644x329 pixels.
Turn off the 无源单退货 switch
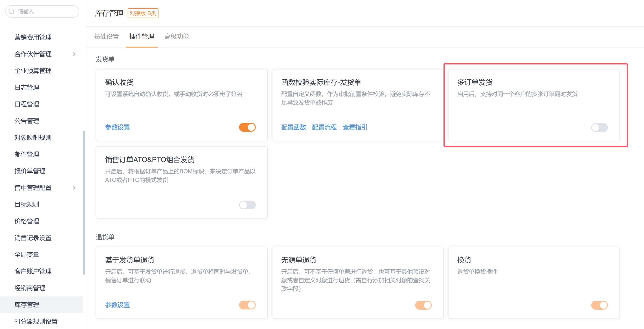423,305
